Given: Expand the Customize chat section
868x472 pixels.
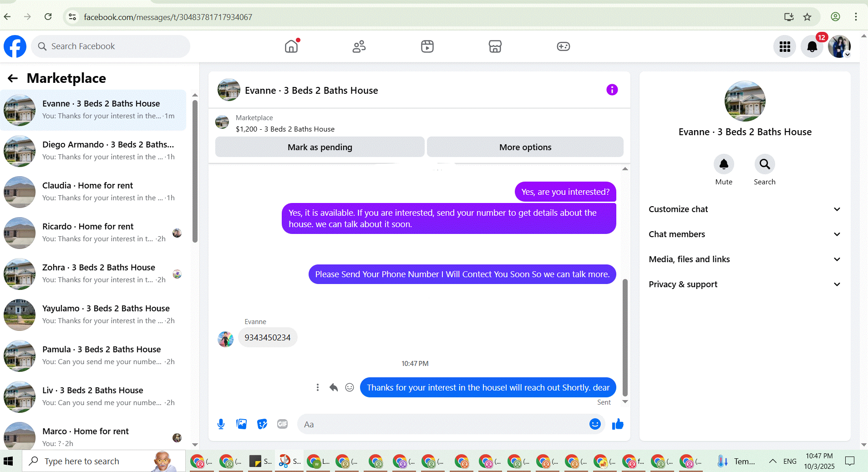Looking at the screenshot, I should click(745, 209).
